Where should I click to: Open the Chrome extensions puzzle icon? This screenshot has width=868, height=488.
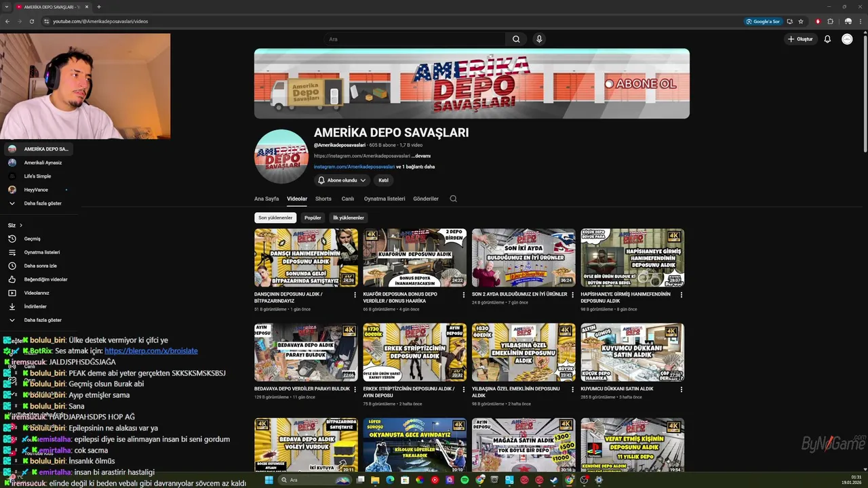830,21
